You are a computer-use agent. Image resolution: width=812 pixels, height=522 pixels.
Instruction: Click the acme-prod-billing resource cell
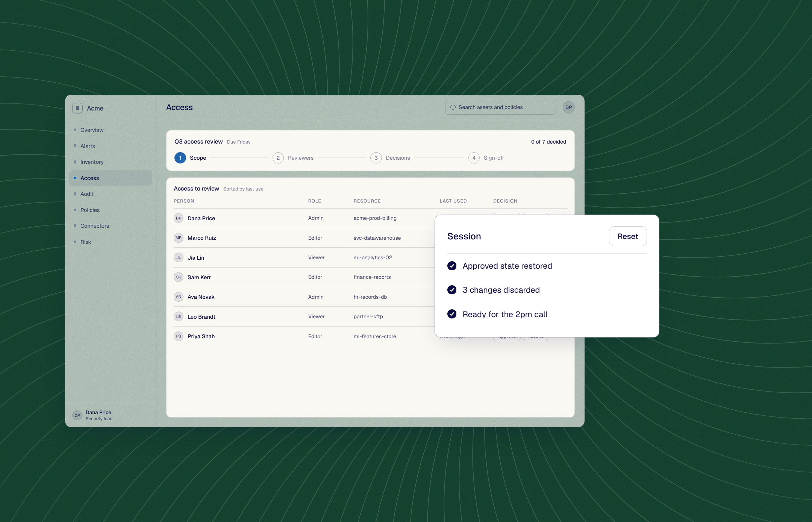coord(375,218)
